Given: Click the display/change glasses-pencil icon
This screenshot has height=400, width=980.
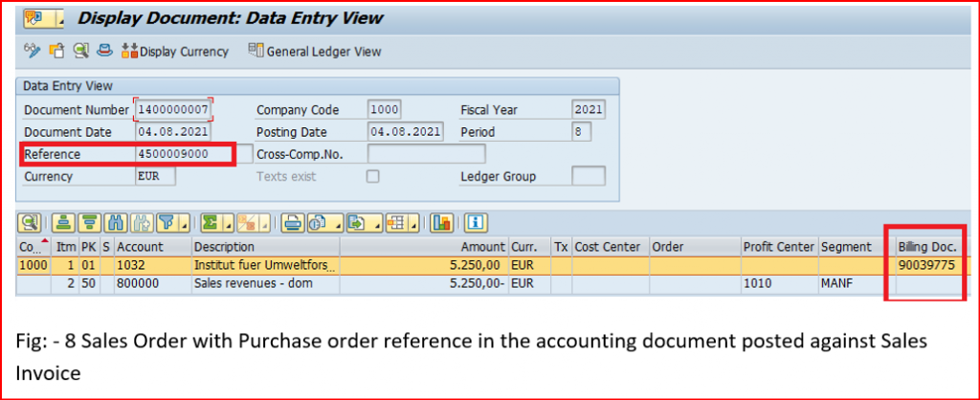Looking at the screenshot, I should (x=32, y=52).
